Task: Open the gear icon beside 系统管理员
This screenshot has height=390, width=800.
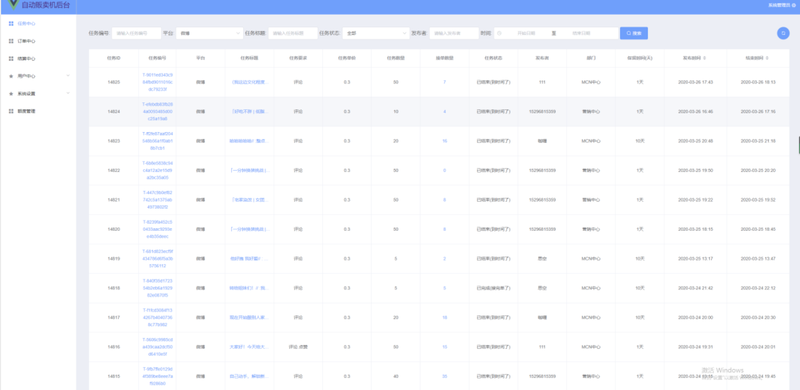Action: click(x=794, y=5)
